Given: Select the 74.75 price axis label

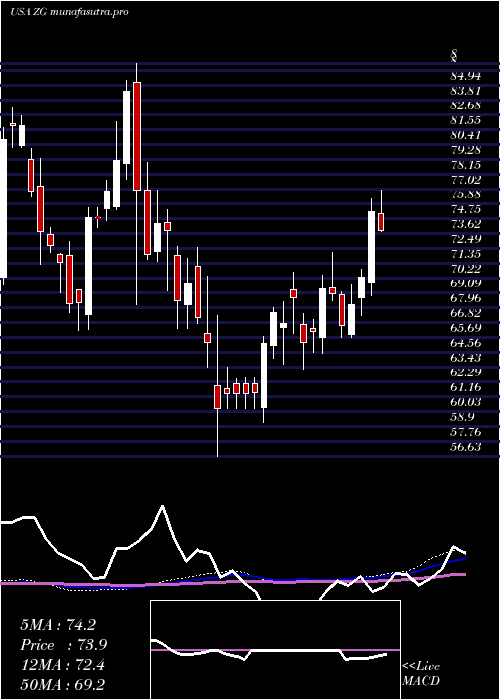Looking at the screenshot, I should coord(466,209).
